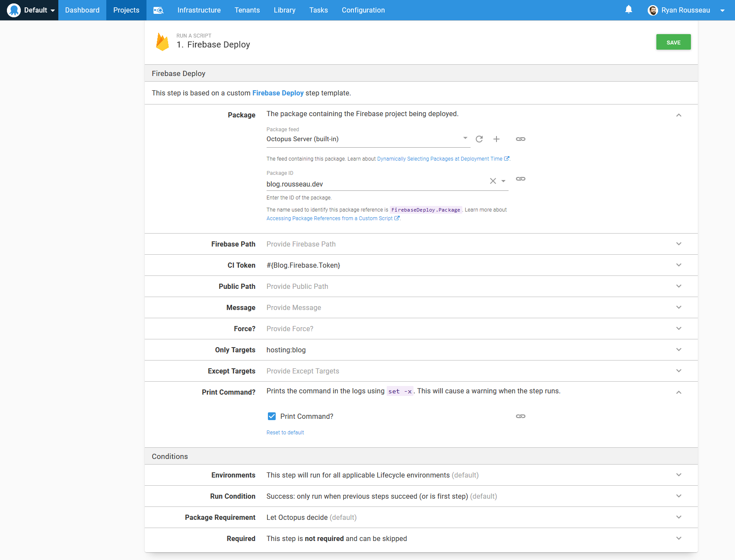735x560 pixels.
Task: Refresh the package feed list
Action: [x=479, y=139]
